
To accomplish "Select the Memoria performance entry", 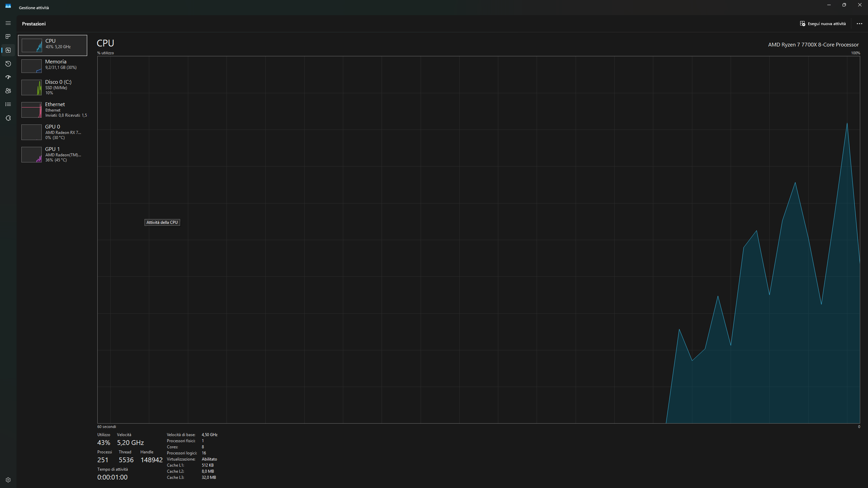I will tap(53, 66).
